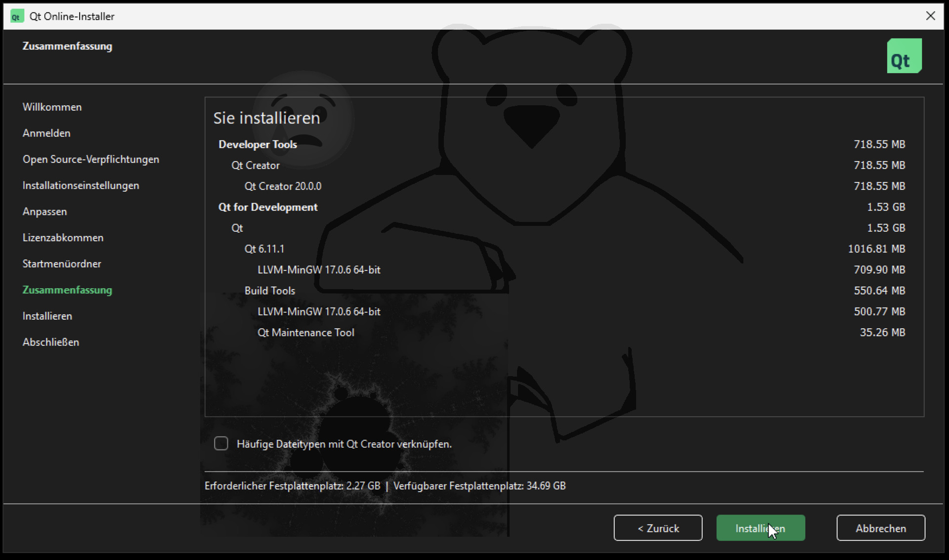Cancel setup via Abbrechen button
The height and width of the screenshot is (560, 949).
click(880, 528)
